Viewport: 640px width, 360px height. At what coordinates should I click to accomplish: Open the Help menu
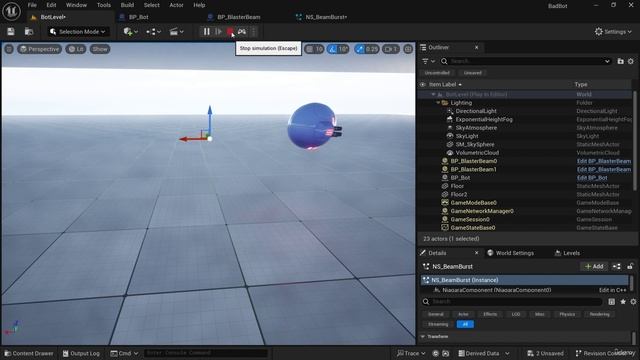click(x=199, y=5)
